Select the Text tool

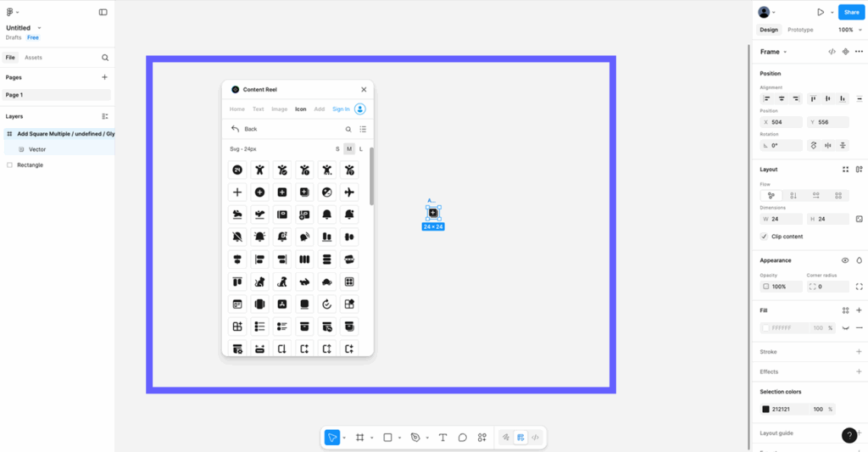coord(442,438)
